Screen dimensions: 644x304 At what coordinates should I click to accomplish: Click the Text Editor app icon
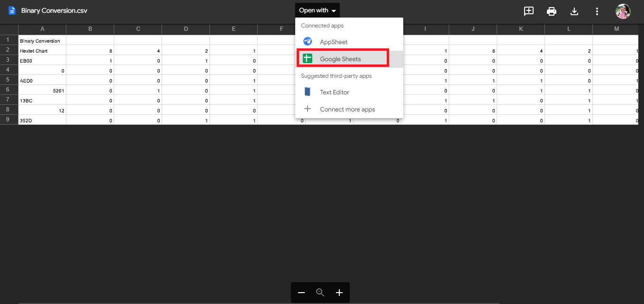tap(308, 92)
